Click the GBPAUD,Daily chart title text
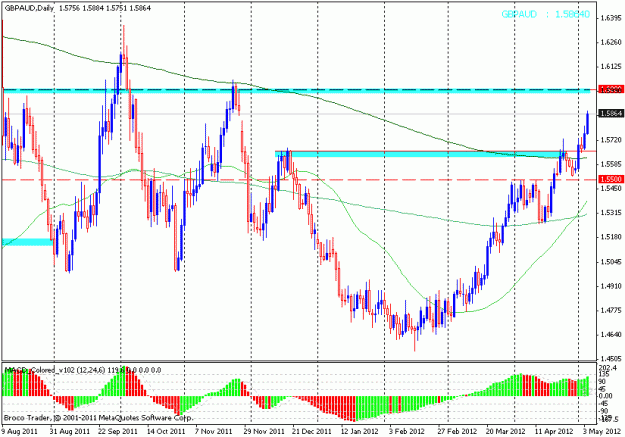Viewport: 625px width, 437px height. (29, 8)
